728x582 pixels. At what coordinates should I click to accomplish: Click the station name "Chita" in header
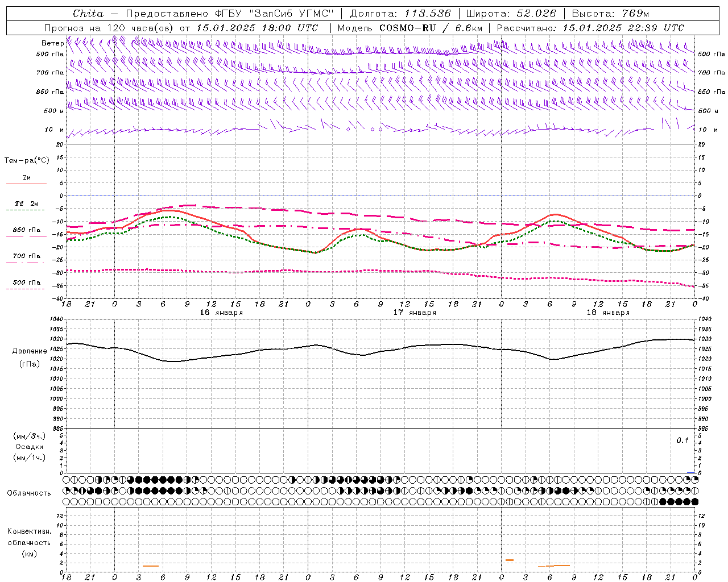[88, 14]
